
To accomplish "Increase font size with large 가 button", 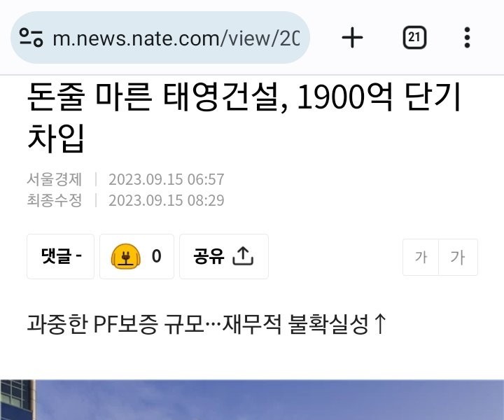I will 458,257.
